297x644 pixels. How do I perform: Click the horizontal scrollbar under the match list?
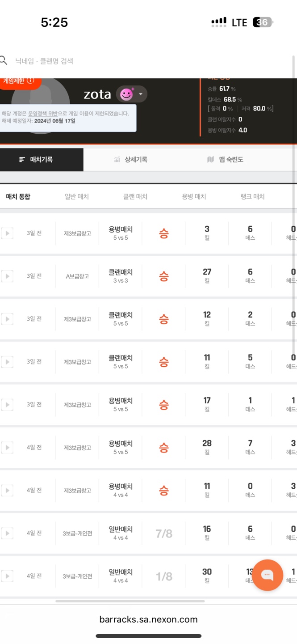coord(130,601)
